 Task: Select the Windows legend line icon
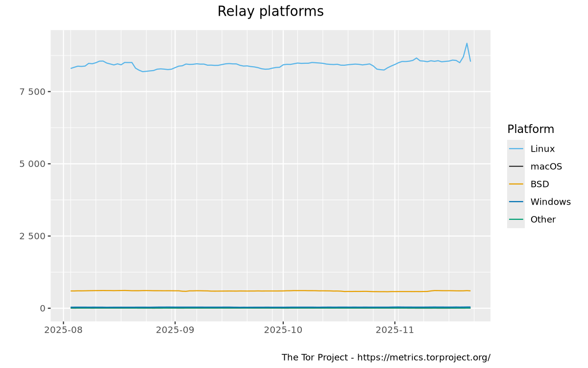[x=515, y=202]
